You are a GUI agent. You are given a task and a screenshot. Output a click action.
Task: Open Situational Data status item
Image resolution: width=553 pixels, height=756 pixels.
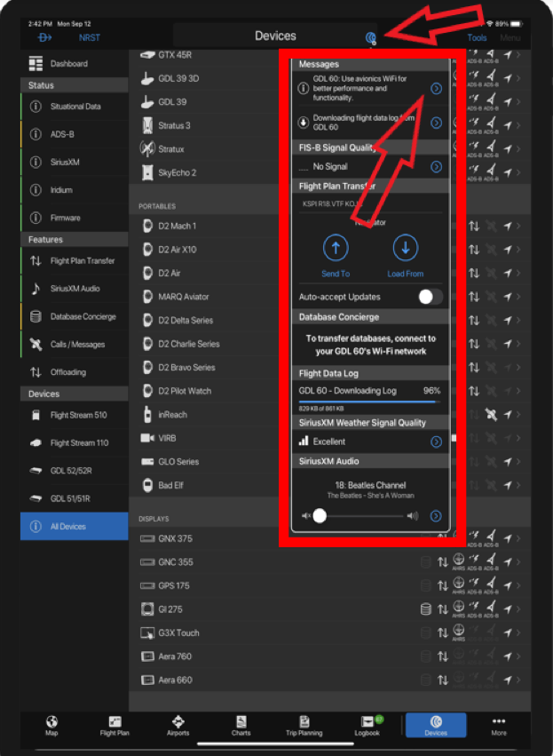pos(75,107)
